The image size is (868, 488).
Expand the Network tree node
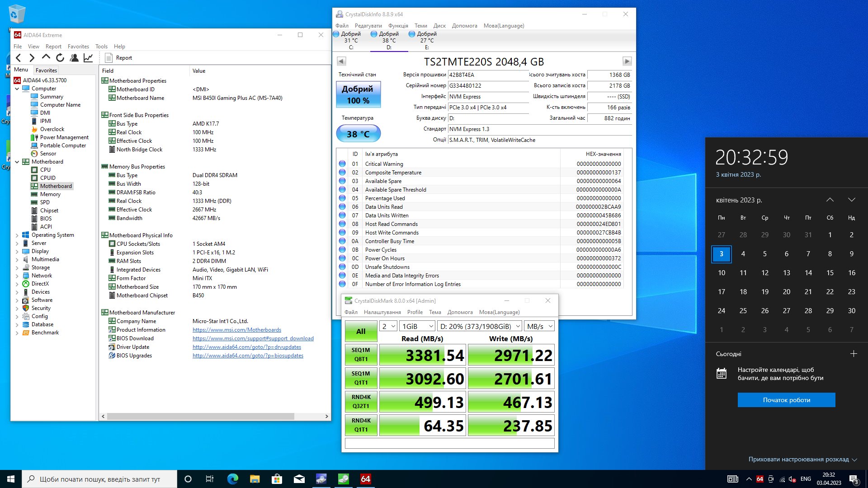tap(17, 276)
